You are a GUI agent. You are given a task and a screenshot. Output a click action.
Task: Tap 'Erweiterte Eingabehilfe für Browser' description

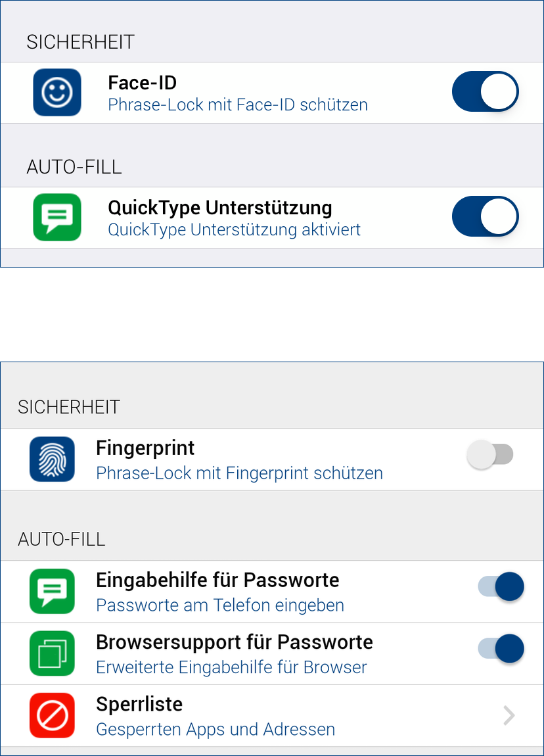pyautogui.click(x=231, y=667)
